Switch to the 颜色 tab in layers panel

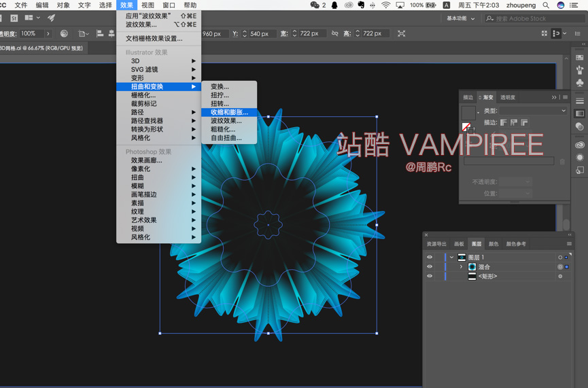[x=494, y=244]
